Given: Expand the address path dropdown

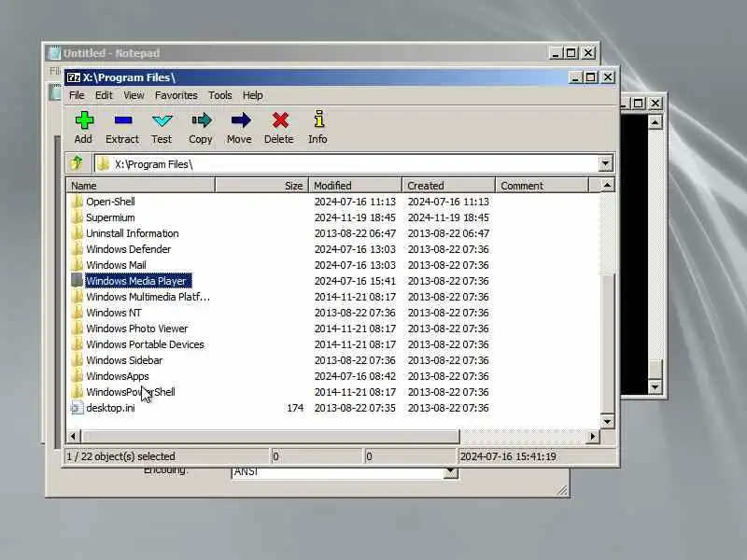Looking at the screenshot, I should (x=605, y=164).
